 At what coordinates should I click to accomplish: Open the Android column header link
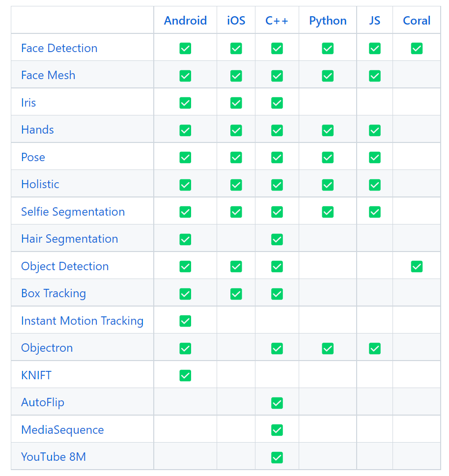[x=185, y=21]
